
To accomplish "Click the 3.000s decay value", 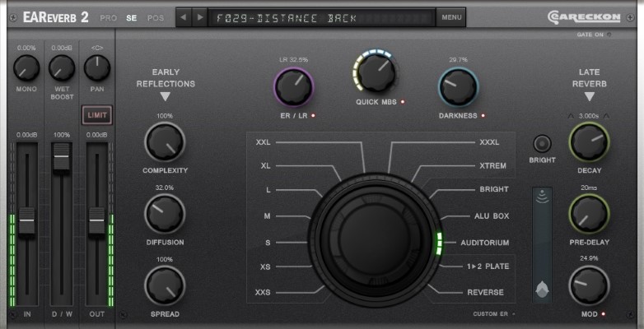I will pyautogui.click(x=589, y=116).
